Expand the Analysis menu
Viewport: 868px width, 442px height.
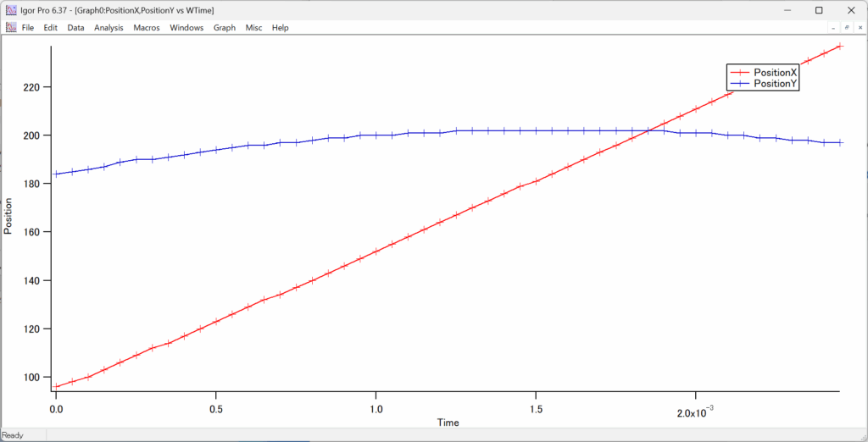[108, 27]
